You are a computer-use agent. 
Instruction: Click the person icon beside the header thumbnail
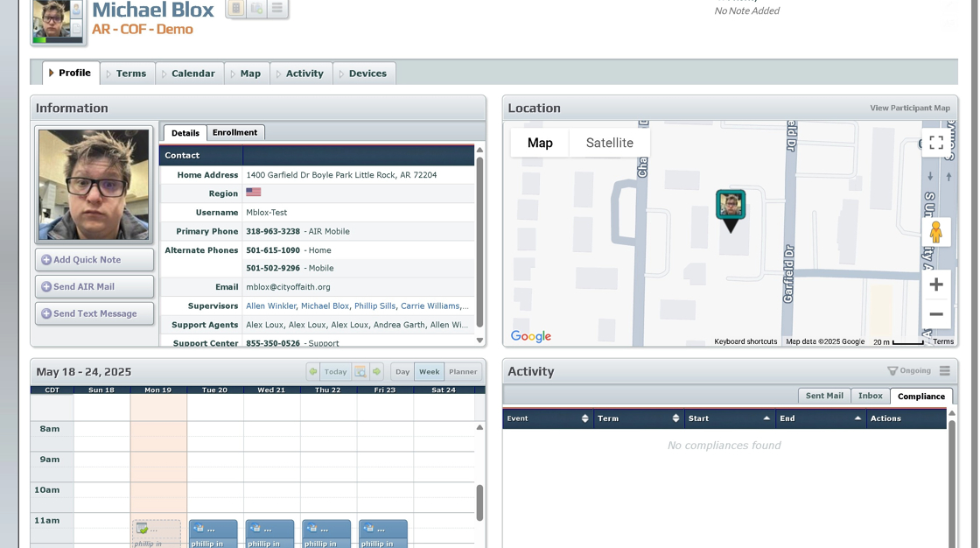[76, 10]
